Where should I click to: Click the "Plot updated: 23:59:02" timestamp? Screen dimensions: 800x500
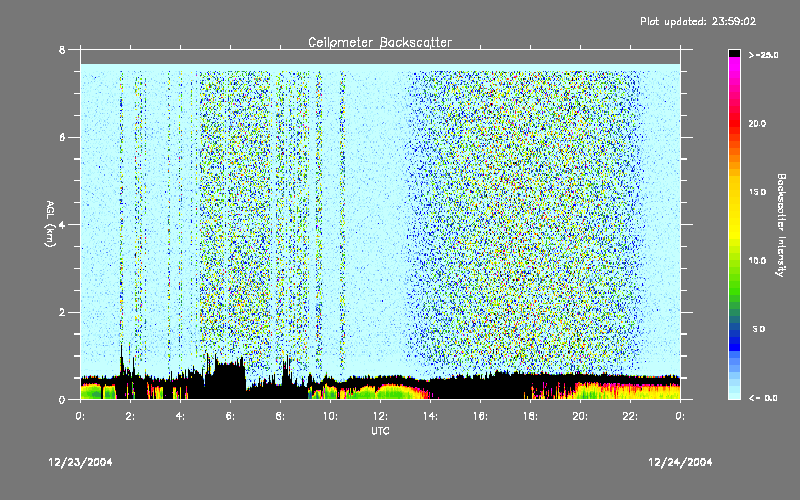698,21
